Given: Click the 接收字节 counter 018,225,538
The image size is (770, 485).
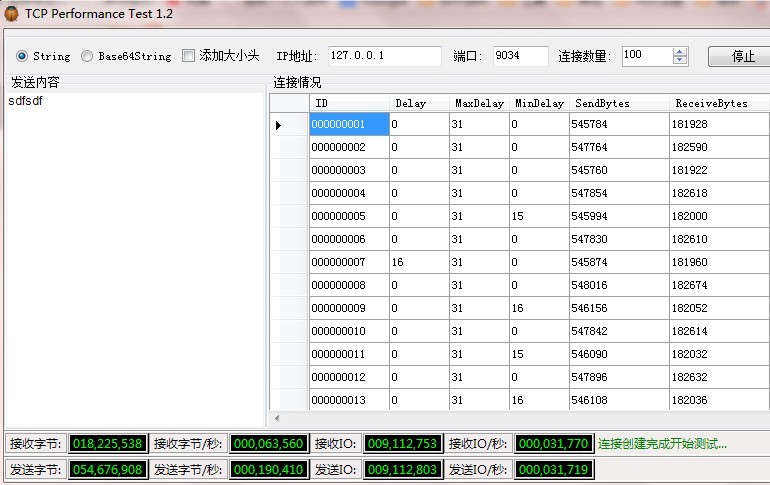Looking at the screenshot, I should [108, 444].
